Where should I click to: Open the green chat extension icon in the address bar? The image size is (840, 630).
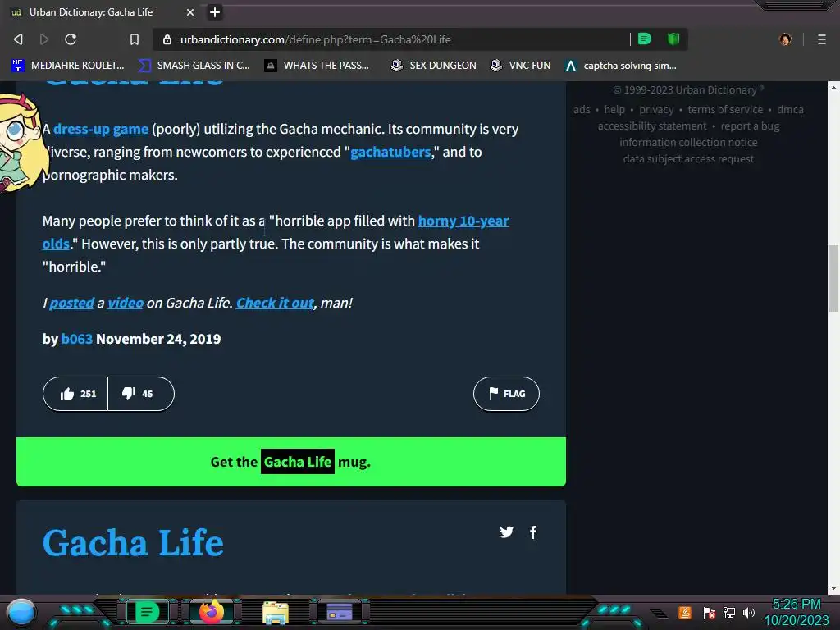[x=645, y=39]
